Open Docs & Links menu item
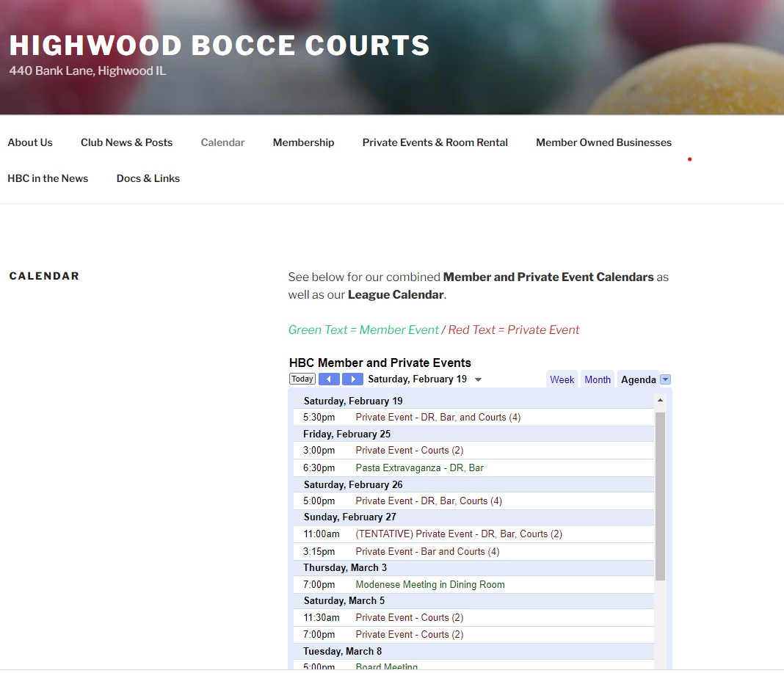 click(x=148, y=178)
